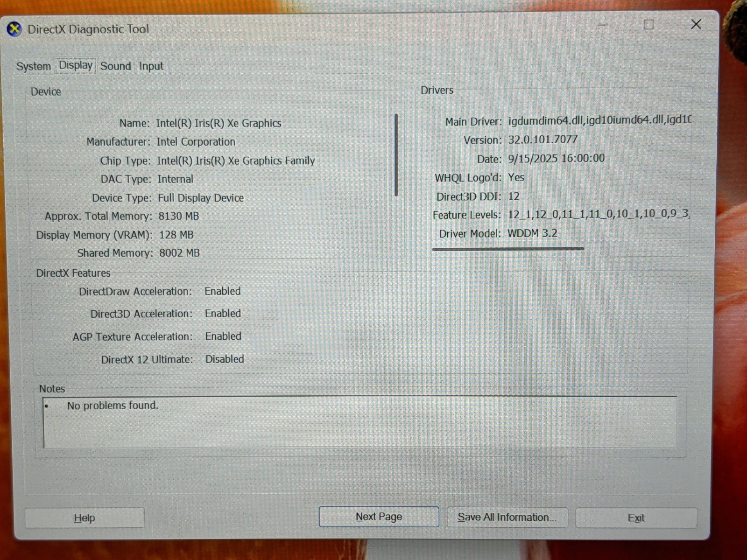
Task: Click the AGP Texture Acceleration 'Enabled' value
Action: point(223,336)
